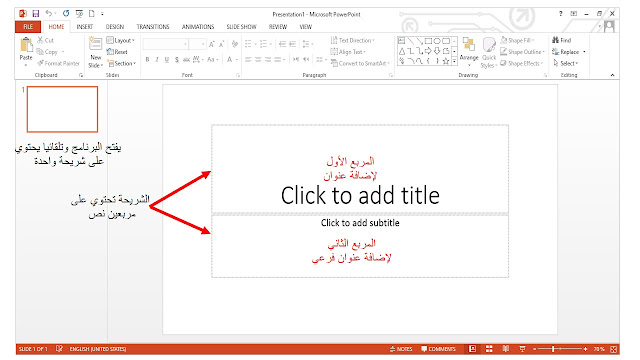Screen dimensions: 640x360
Task: Increase font size with the large A icon
Action: pyautogui.click(x=212, y=44)
